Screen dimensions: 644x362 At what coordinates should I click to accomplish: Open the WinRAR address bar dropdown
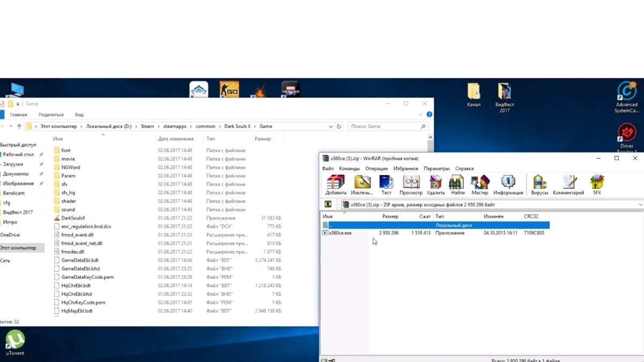640,205
